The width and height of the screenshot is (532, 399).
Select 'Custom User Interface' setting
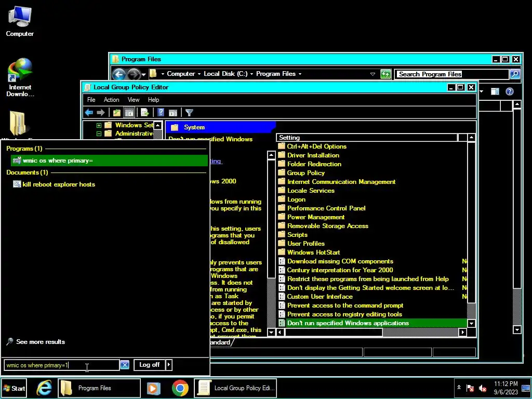(x=315, y=297)
